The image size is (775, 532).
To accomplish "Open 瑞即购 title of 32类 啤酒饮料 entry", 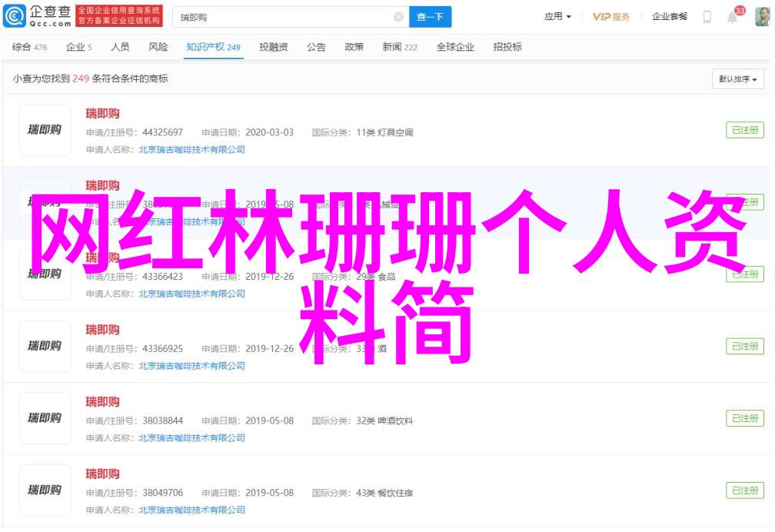I will pyautogui.click(x=102, y=402).
